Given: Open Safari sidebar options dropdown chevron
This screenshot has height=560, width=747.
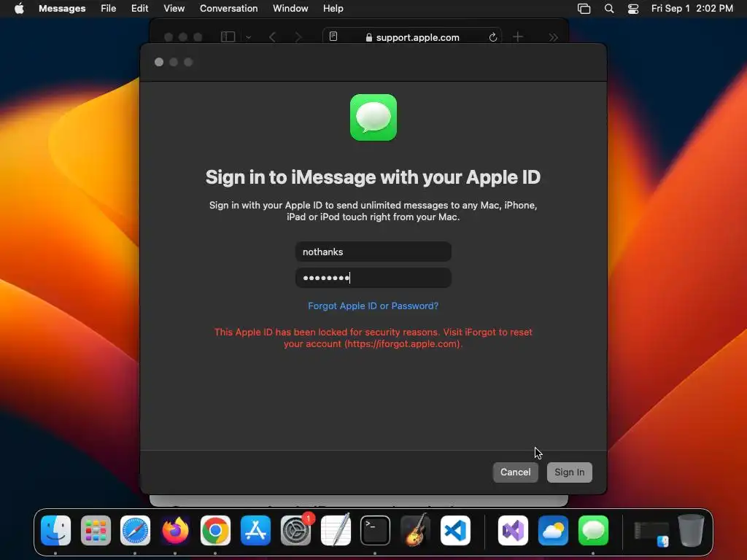Looking at the screenshot, I should tap(248, 36).
